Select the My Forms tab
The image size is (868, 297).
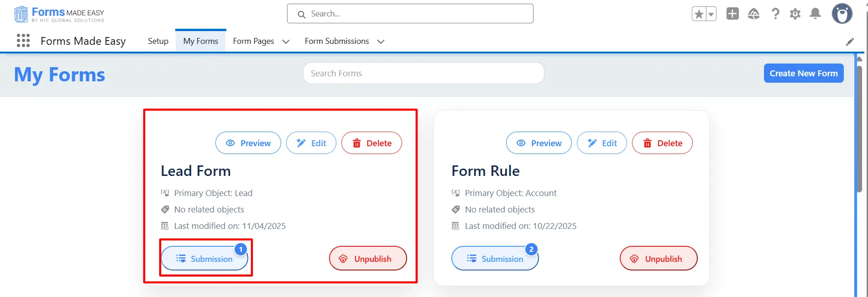pos(200,41)
